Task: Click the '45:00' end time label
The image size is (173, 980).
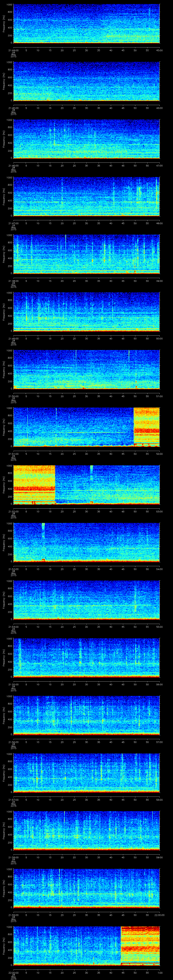Action: pos(160,50)
